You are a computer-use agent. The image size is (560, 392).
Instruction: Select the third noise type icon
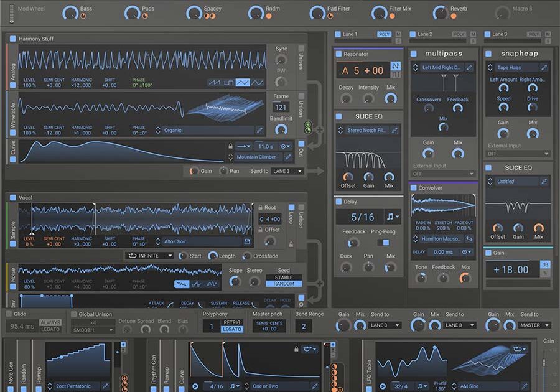point(212,284)
